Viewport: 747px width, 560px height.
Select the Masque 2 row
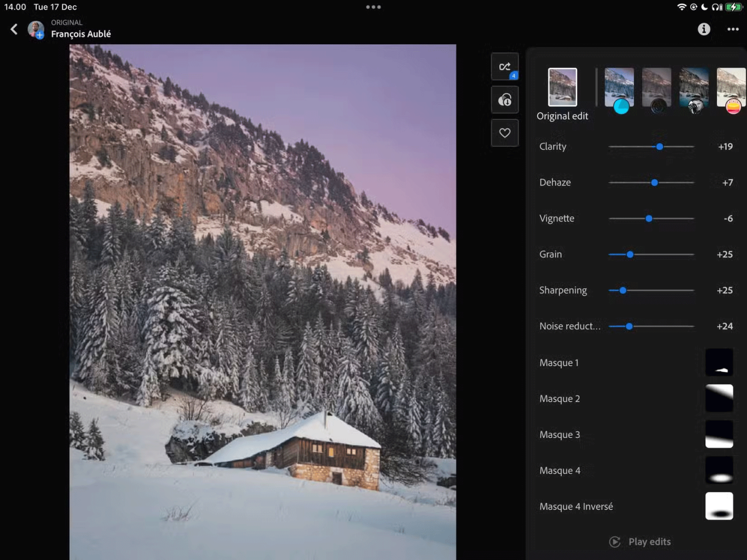560,398
